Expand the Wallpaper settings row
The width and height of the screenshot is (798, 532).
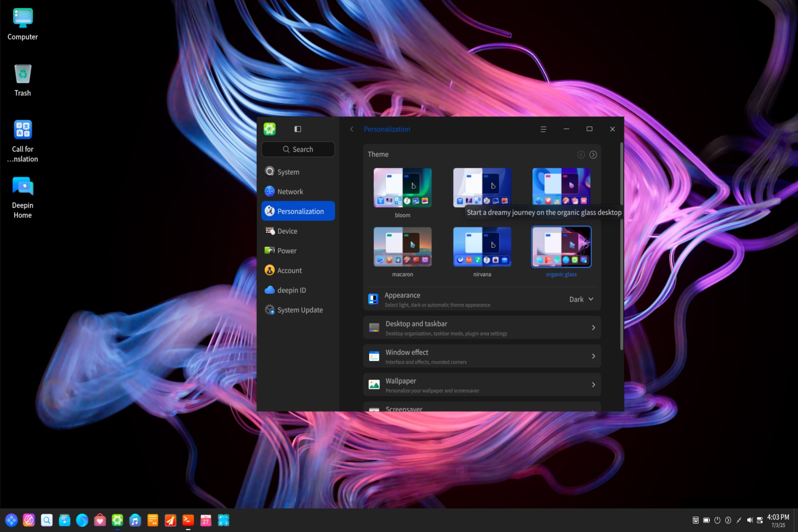tap(481, 384)
